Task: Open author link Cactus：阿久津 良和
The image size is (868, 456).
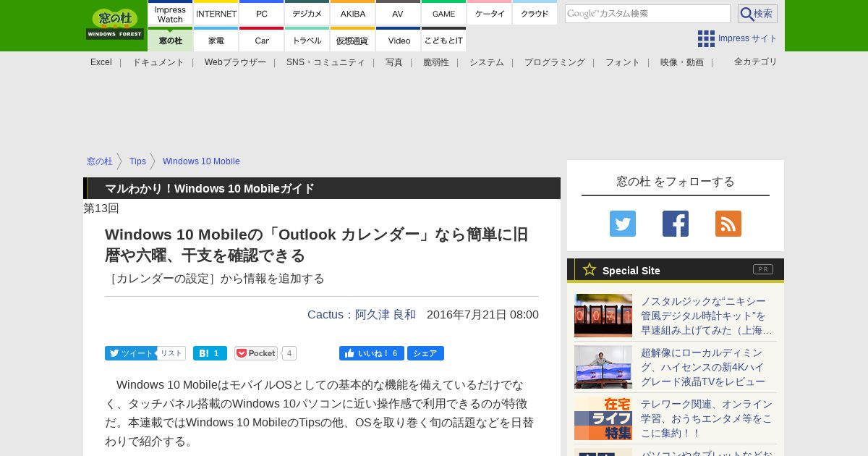Action: [x=362, y=315]
